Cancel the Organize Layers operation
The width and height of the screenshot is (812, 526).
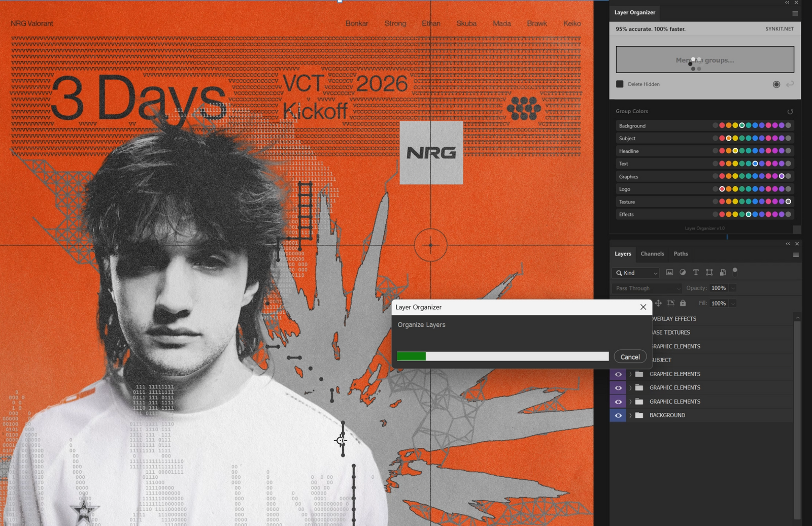point(630,357)
